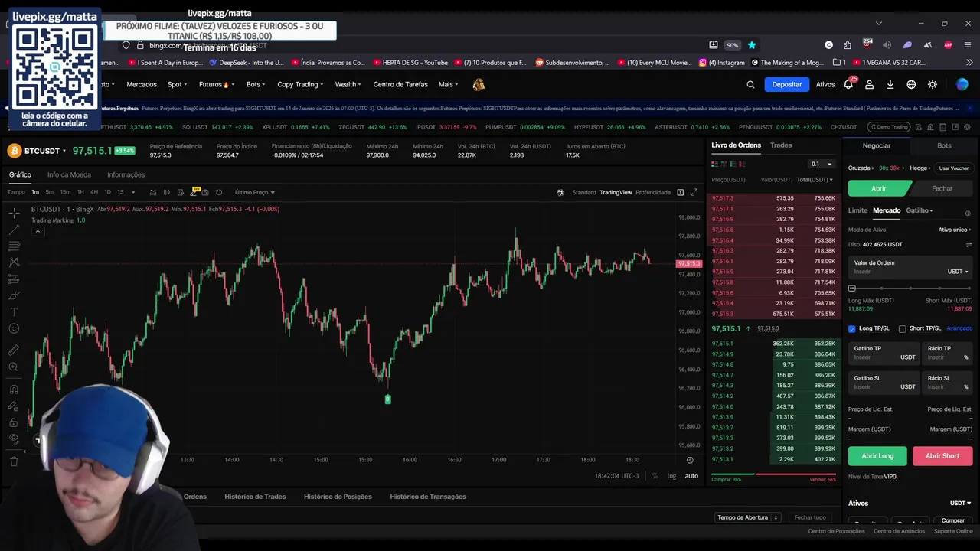Open browser extensions puzzle icon
Image resolution: width=980 pixels, height=551 pixels.
[x=848, y=45]
